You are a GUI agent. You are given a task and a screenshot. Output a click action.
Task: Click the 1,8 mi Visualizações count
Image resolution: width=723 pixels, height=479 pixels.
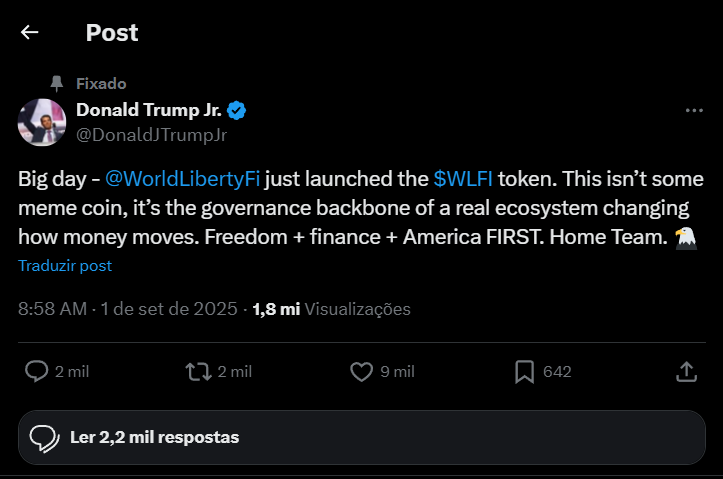(x=330, y=309)
